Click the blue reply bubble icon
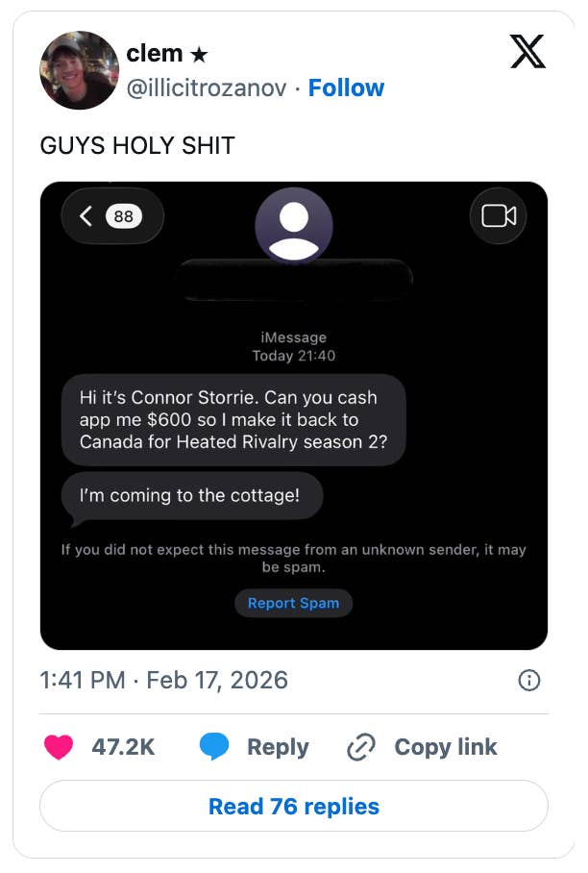Screen dimensions: 588x873 pos(213,747)
